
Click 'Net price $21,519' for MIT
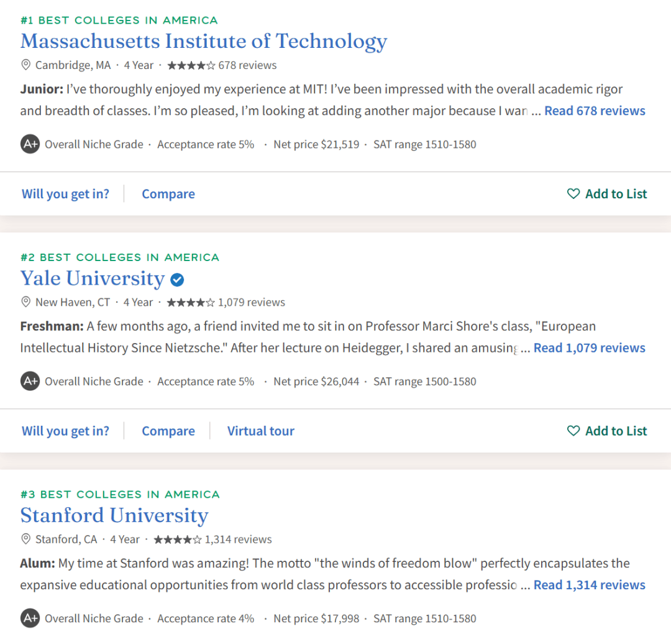tap(316, 144)
